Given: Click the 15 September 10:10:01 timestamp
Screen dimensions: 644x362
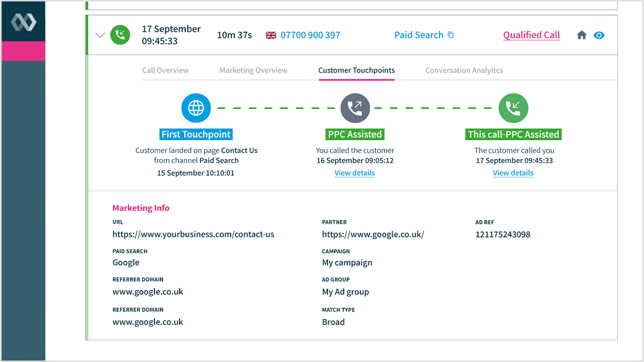Looking at the screenshot, I should (196, 173).
